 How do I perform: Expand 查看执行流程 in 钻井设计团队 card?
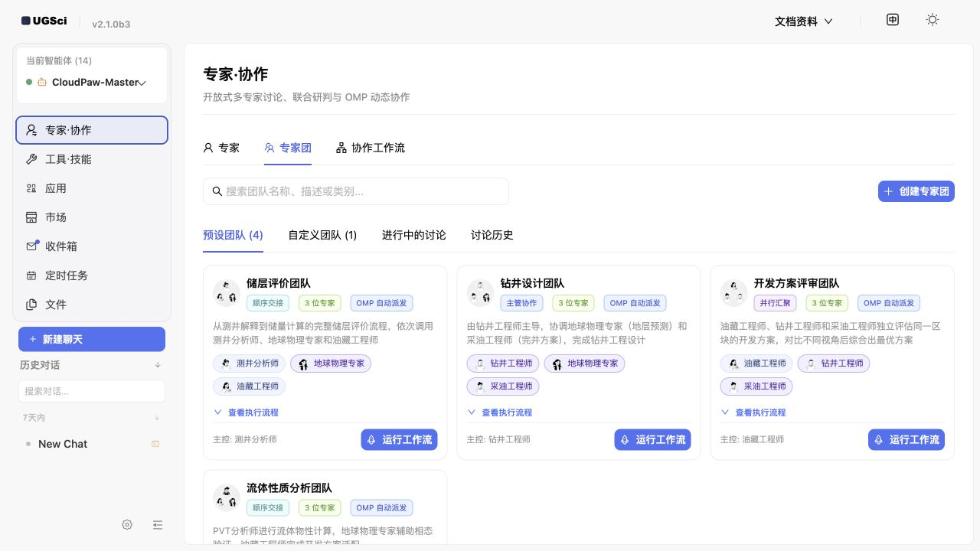[500, 412]
